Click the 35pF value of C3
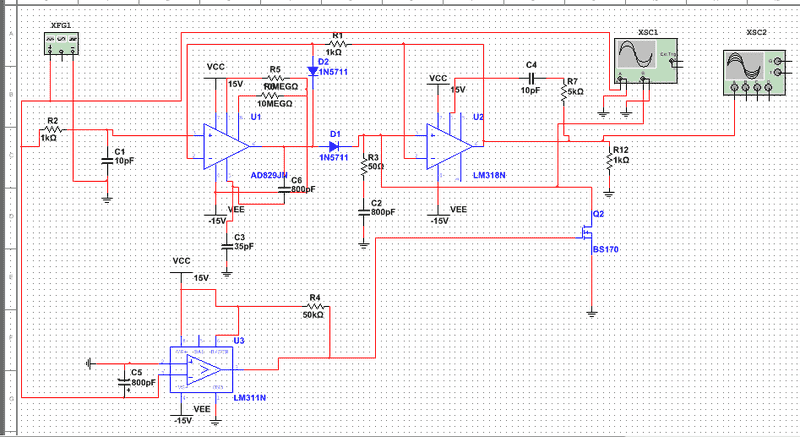 coord(244,246)
